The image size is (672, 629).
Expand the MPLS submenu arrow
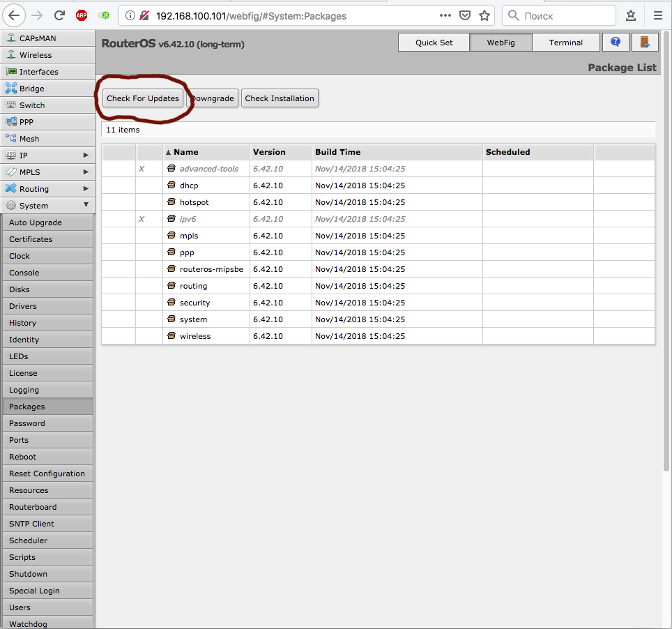(x=86, y=172)
